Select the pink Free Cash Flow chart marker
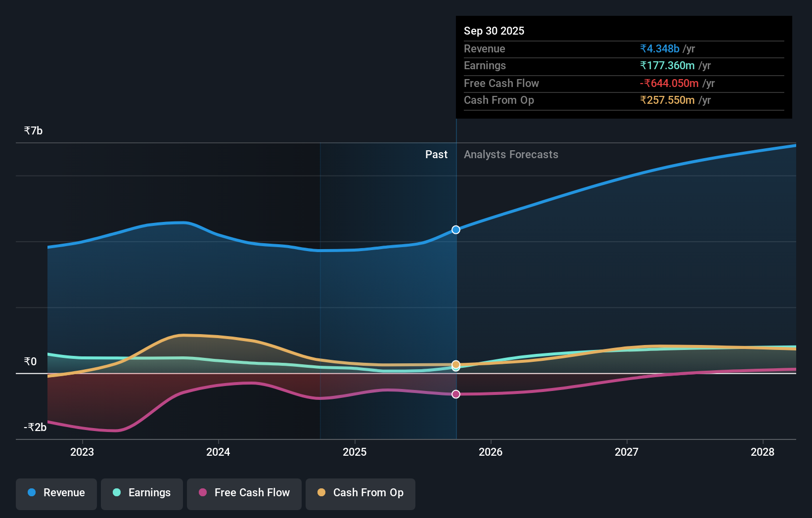 pyautogui.click(x=455, y=394)
